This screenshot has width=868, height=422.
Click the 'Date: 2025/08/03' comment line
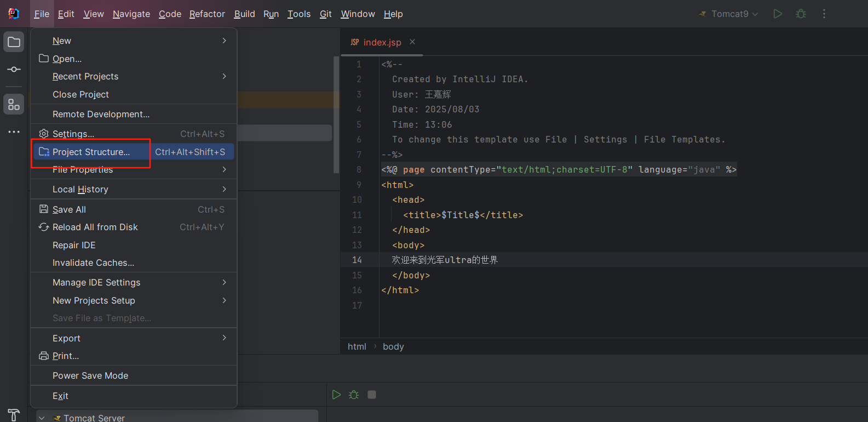tap(436, 109)
